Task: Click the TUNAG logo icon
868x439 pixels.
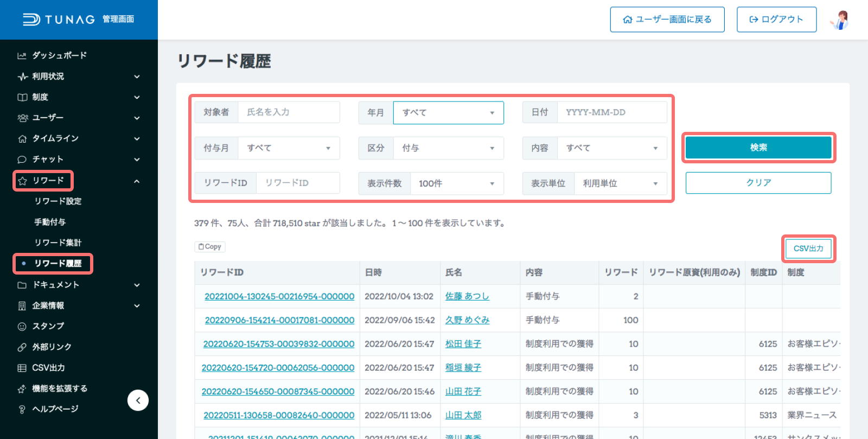Action: tap(31, 20)
